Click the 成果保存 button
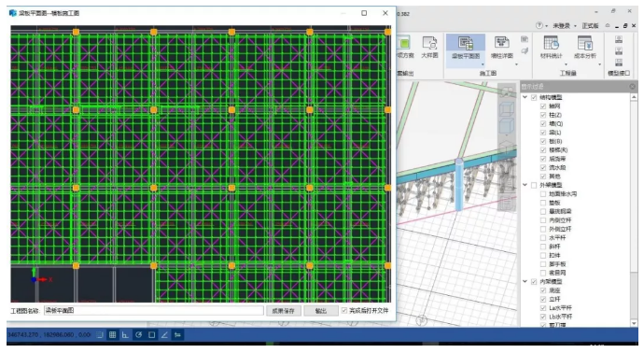This screenshot has width=644, height=353. pyautogui.click(x=283, y=311)
